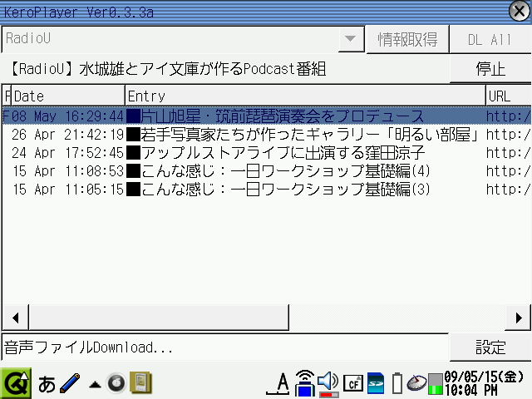Click the blue SD card tray icon

[376, 383]
